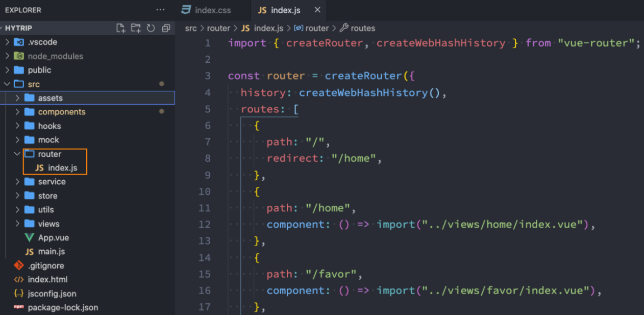The height and width of the screenshot is (315, 644).
Task: Expand the components folder chevron
Action: pos(17,112)
